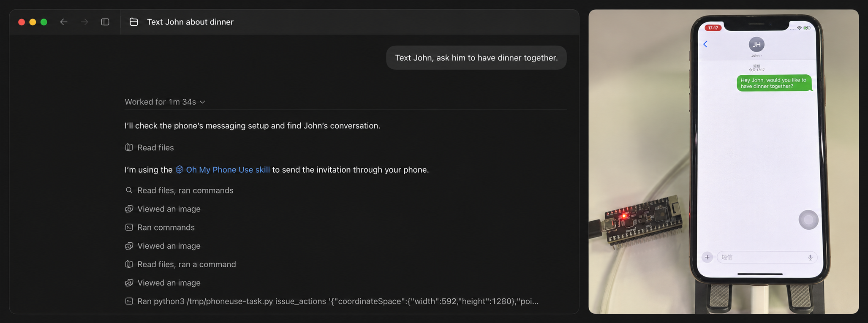Click the book icon beside 'Read files, ran a command'
Image resolution: width=868 pixels, height=323 pixels.
point(129,264)
